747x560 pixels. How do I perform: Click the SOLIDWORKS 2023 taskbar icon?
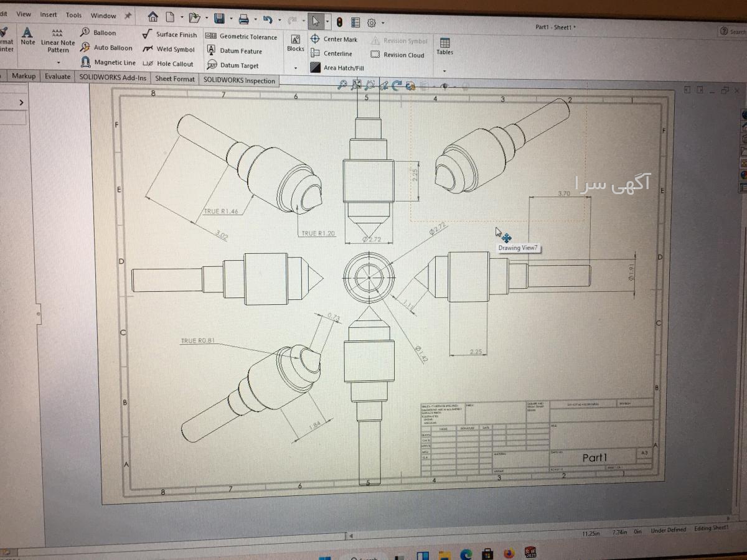click(x=530, y=553)
